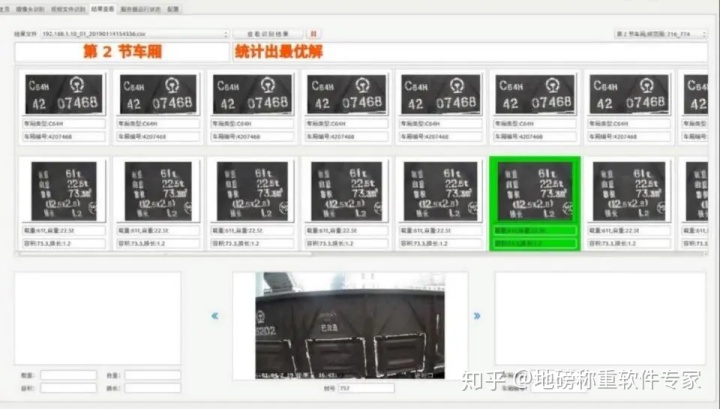This screenshot has width=720, height=409.
Task: Go to the 服务器运行状态 tab
Action: coord(141,9)
